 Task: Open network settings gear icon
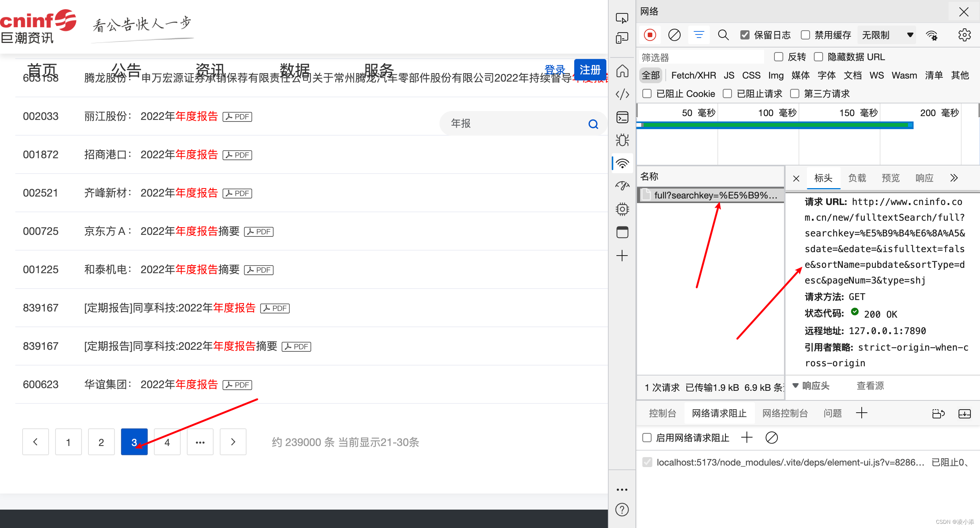pos(964,35)
